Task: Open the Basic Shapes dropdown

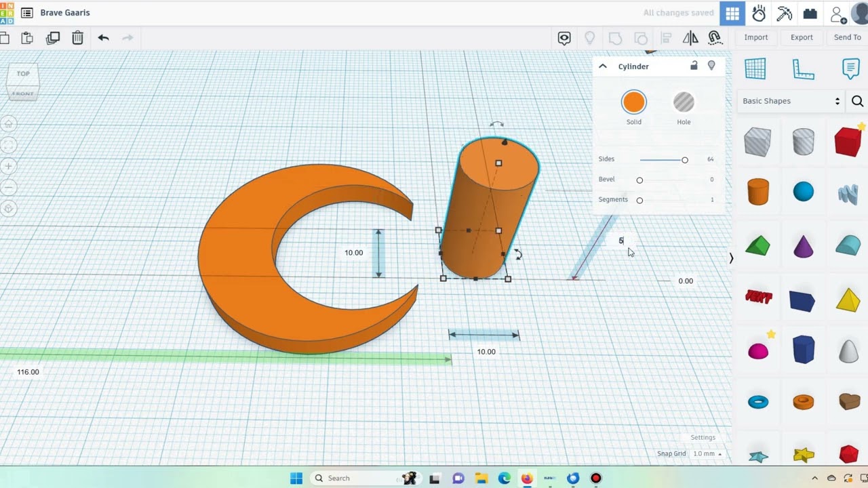Action: 791,101
